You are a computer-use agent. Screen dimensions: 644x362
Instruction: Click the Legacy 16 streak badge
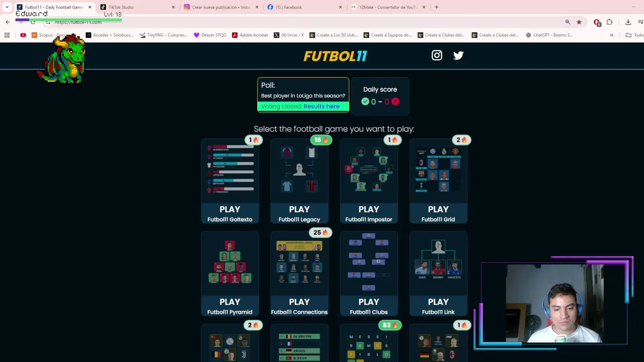click(x=321, y=140)
